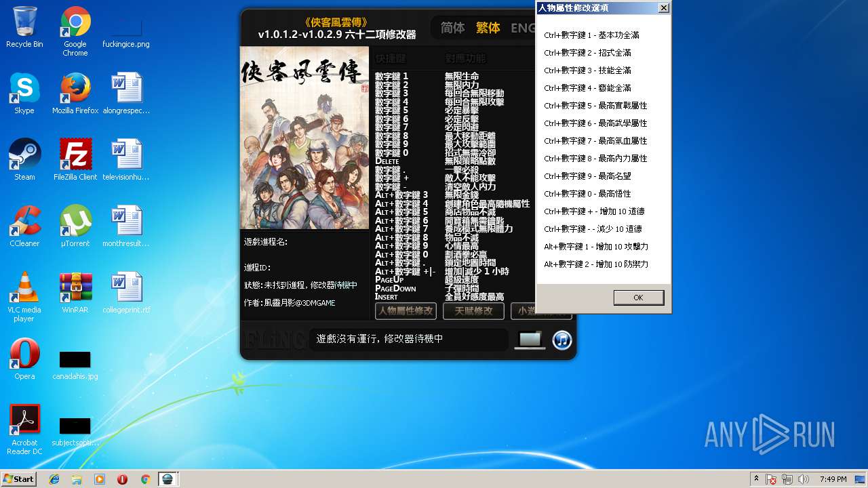Launch µTorrent desktop shortcut

click(x=75, y=226)
